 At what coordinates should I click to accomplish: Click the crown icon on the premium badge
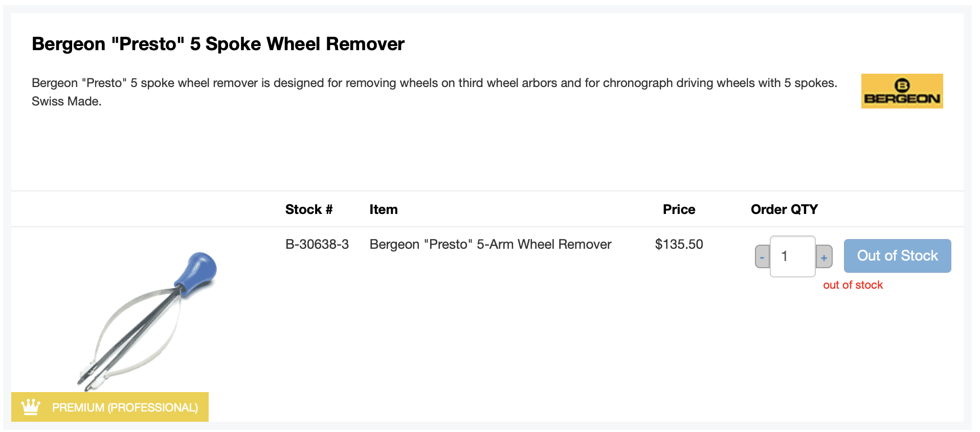(31, 407)
